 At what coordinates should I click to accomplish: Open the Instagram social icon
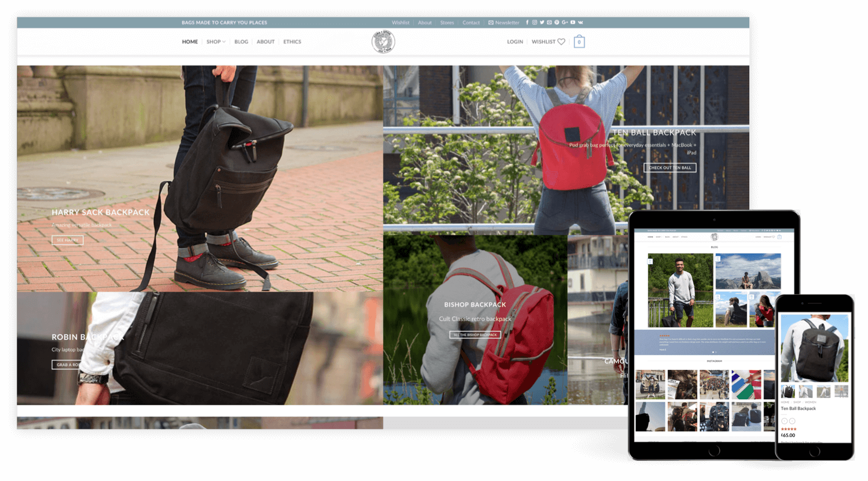535,23
